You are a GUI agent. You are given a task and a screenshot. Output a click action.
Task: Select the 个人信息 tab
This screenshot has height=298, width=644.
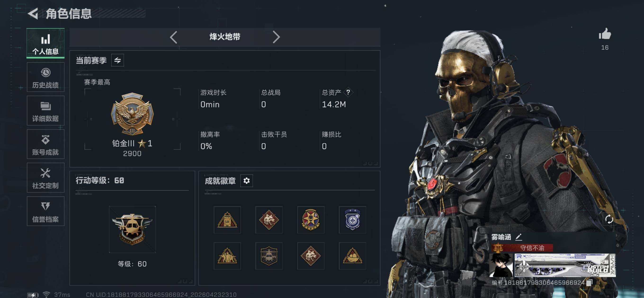coord(45,43)
